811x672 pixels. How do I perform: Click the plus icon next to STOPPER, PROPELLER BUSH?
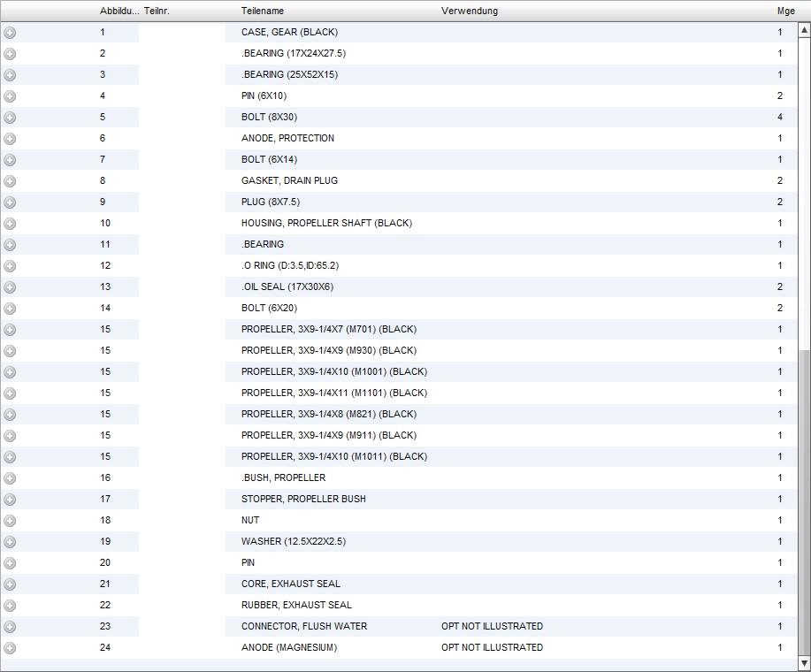[10, 500]
